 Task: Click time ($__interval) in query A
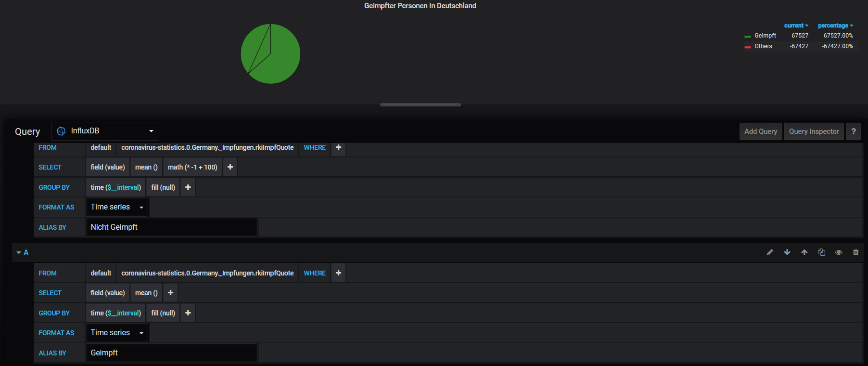point(116,313)
